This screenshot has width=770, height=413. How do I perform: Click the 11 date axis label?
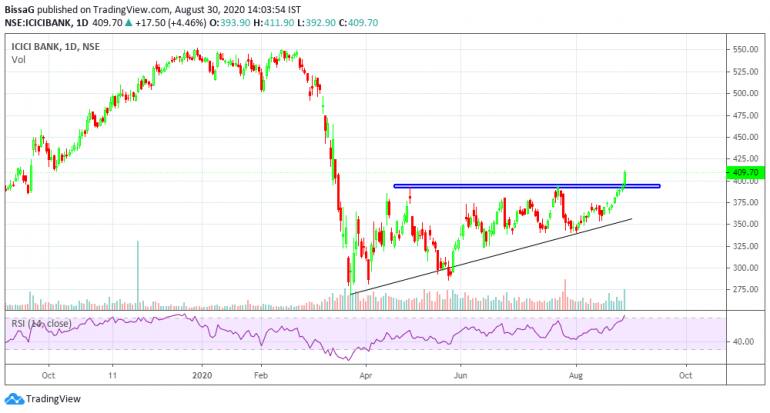[x=113, y=376]
